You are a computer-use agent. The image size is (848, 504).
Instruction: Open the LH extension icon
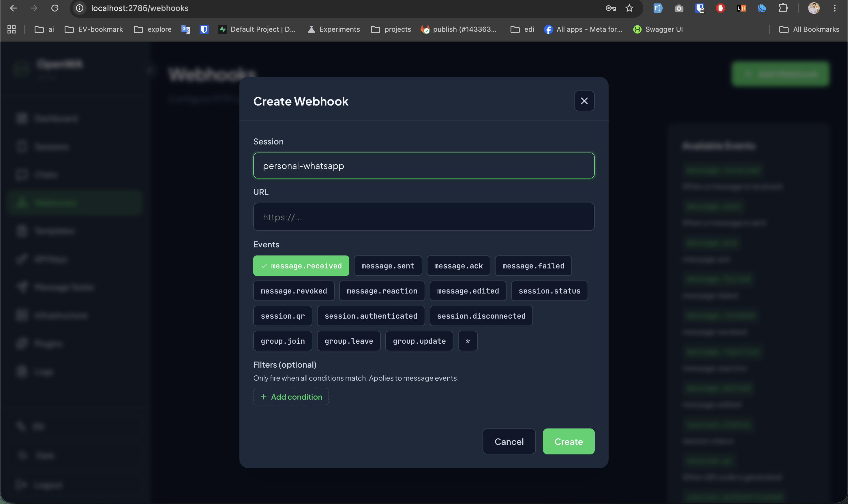pos(741,8)
